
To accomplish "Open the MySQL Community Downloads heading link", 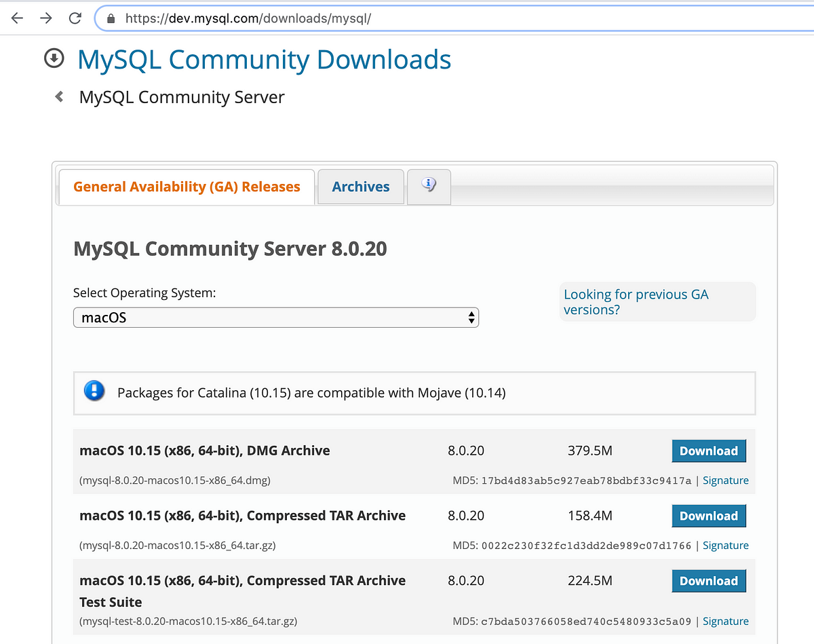I will (x=264, y=59).
